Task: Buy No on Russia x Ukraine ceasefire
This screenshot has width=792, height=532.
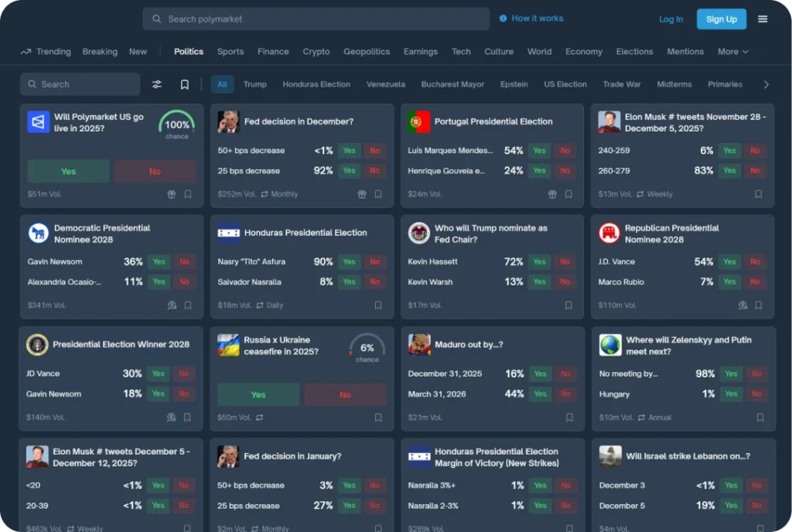Action: (x=346, y=394)
